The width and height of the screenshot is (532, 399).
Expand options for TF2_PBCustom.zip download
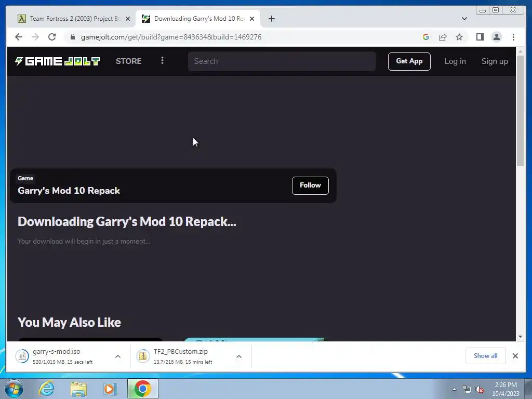point(239,356)
